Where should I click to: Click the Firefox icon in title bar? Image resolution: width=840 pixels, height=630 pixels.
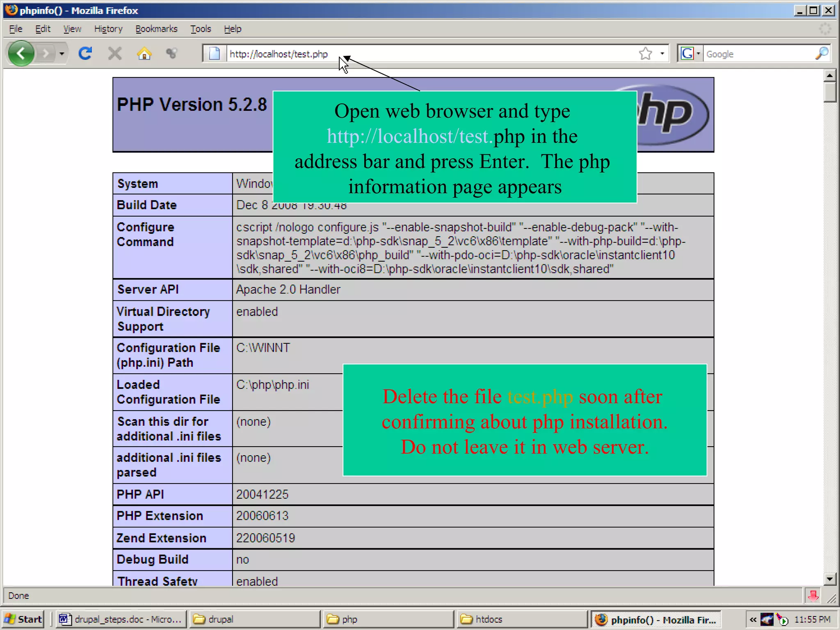tap(11, 10)
